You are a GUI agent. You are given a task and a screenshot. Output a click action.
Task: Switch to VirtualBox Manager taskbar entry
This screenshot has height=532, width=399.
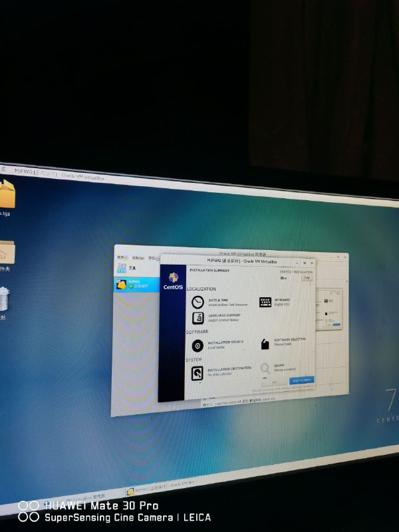(74, 499)
